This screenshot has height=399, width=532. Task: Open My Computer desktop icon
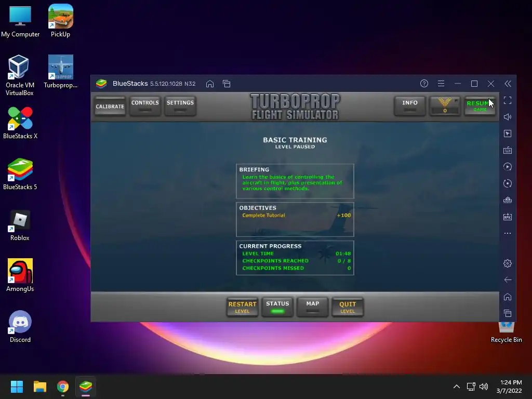point(20,21)
